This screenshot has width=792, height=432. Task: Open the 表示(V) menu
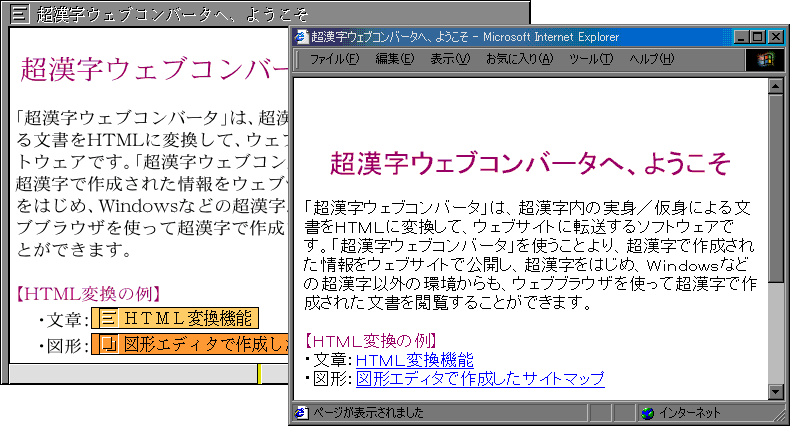click(x=449, y=59)
